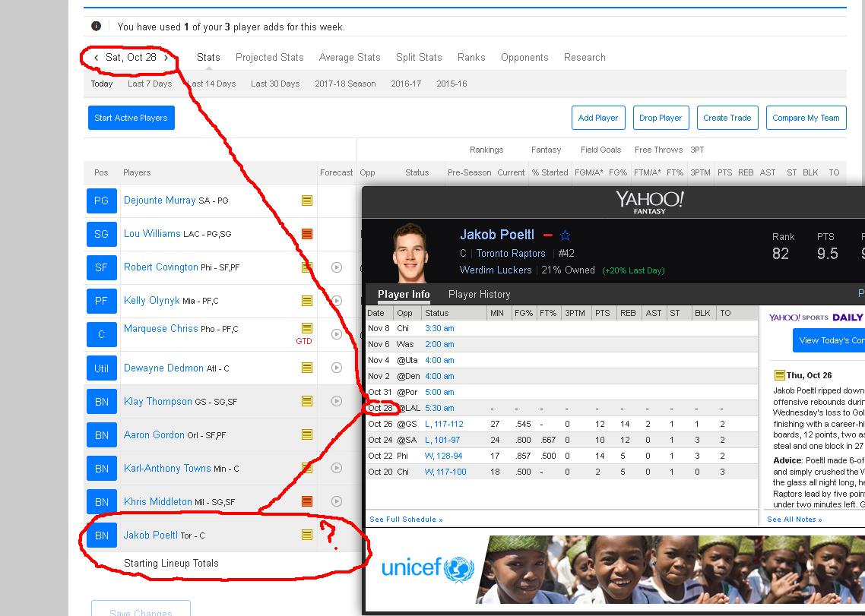
Task: Open the Split Stats tab
Action: pos(419,58)
